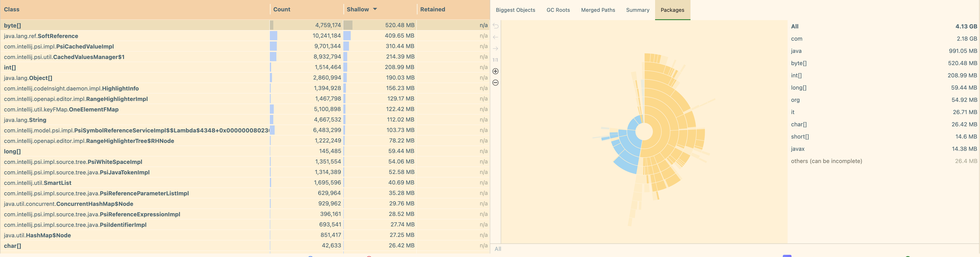The height and width of the screenshot is (257, 980).
Task: Select the OneElementFMap class row
Action: coord(245,109)
